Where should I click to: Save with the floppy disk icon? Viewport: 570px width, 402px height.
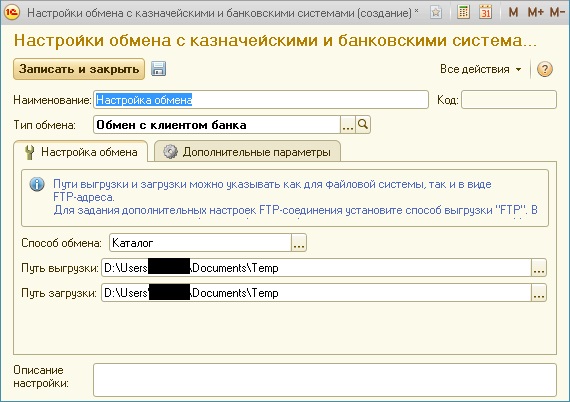pyautogui.click(x=158, y=69)
